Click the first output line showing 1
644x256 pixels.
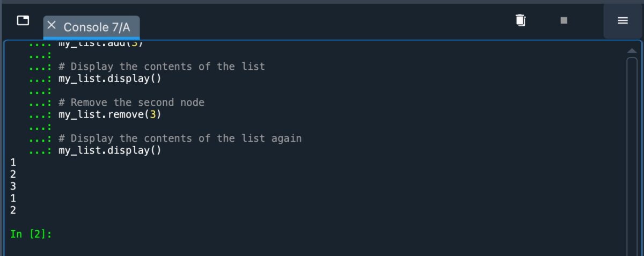(13, 162)
